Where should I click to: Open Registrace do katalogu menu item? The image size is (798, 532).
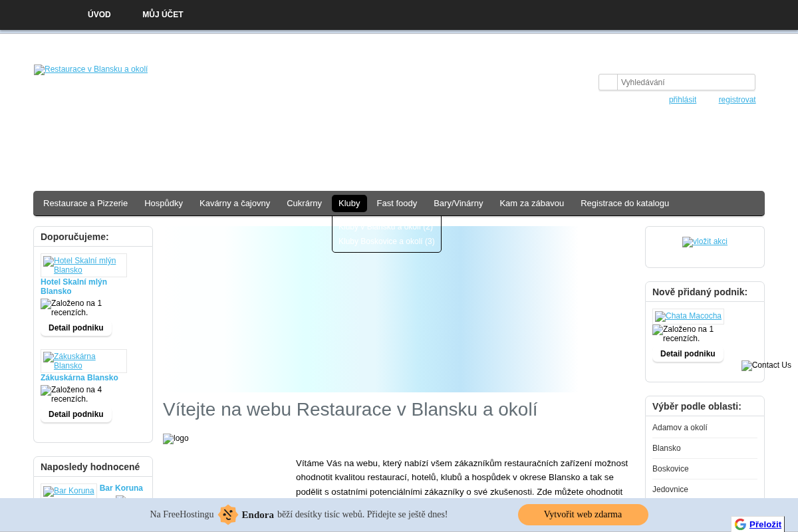point(624,203)
